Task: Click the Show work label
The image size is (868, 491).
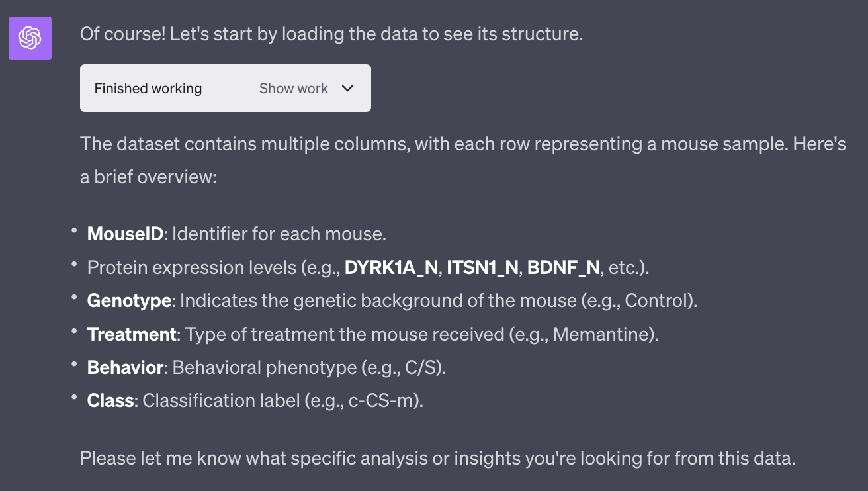Action: (x=293, y=89)
